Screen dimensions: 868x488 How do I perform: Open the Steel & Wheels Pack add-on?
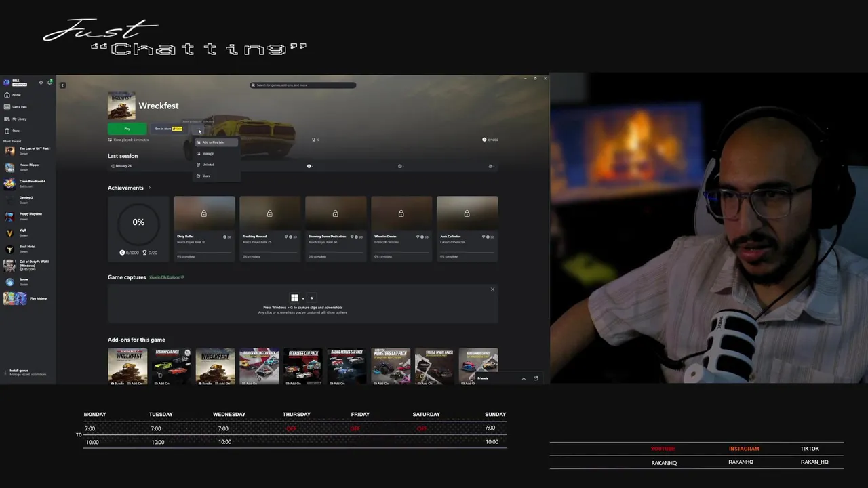point(435,367)
